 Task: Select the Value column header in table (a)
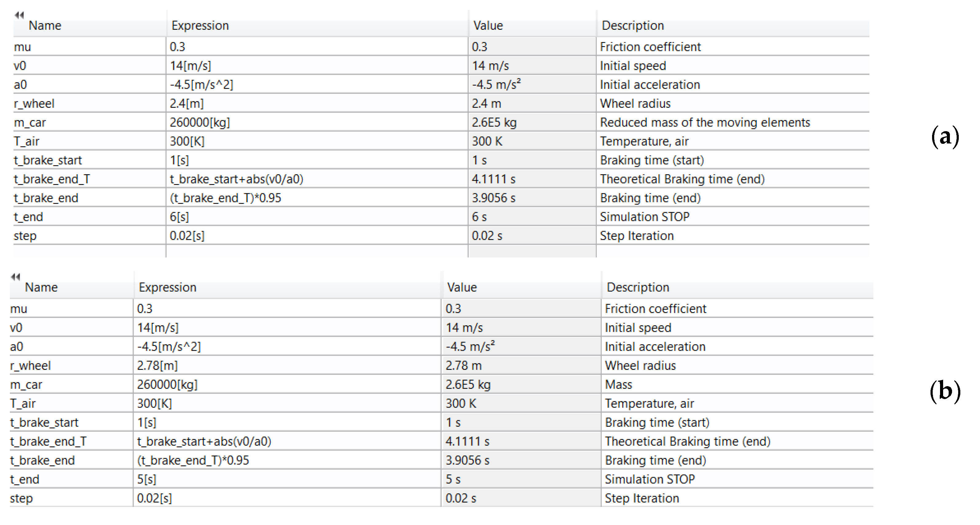tap(488, 25)
